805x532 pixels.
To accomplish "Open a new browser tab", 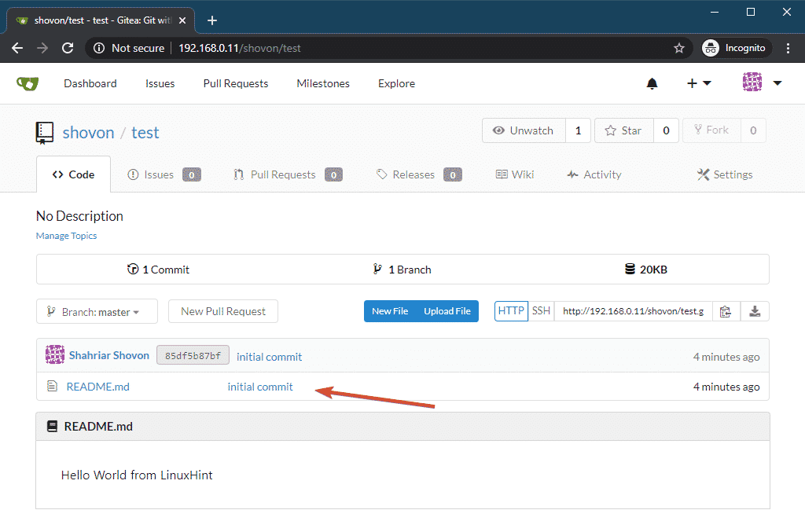I will tap(212, 20).
